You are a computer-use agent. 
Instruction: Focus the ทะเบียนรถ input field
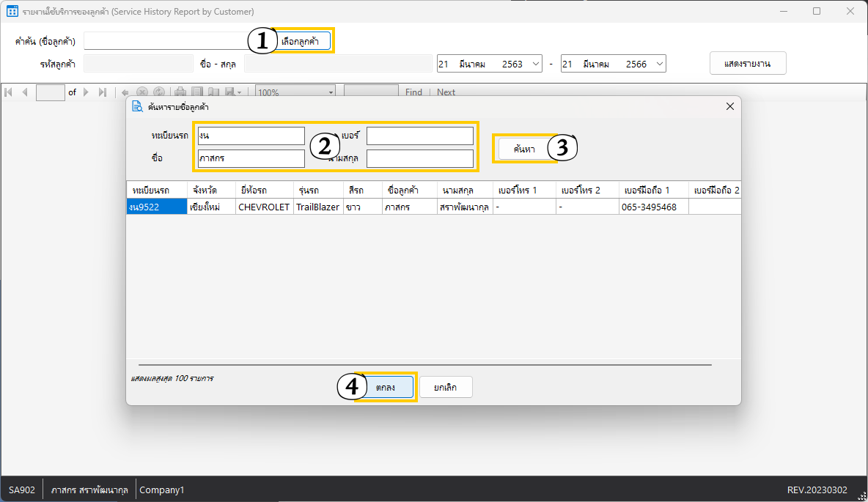coord(251,136)
